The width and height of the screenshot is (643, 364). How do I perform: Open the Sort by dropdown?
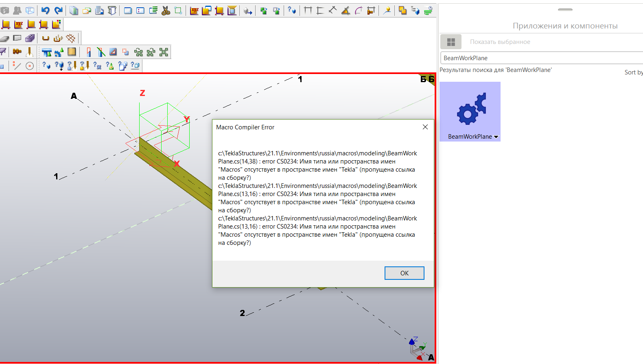633,72
